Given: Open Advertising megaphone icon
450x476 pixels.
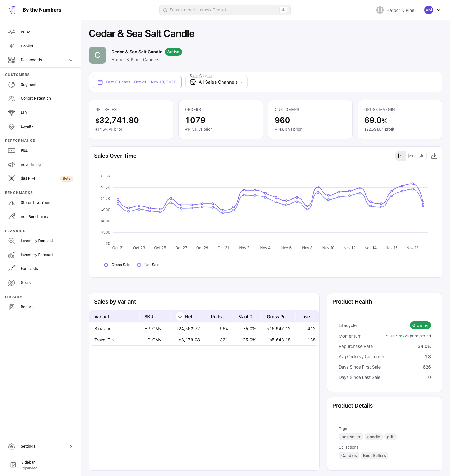Looking at the screenshot, I should pyautogui.click(x=12, y=165).
